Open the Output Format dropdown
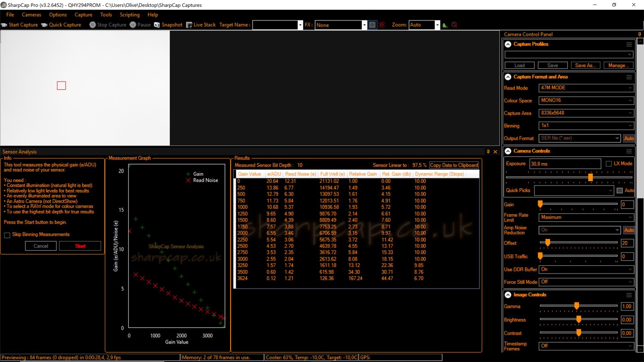The width and height of the screenshot is (644, 362). coord(580,138)
